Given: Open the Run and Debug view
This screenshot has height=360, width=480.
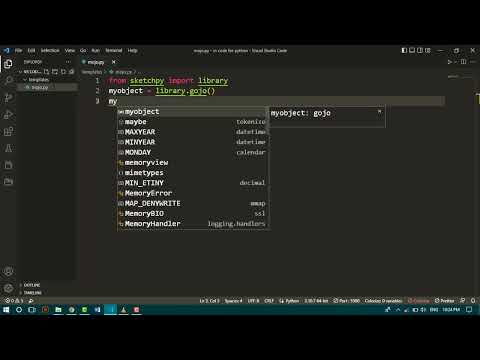Looking at the screenshot, I should pyautogui.click(x=8, y=115).
